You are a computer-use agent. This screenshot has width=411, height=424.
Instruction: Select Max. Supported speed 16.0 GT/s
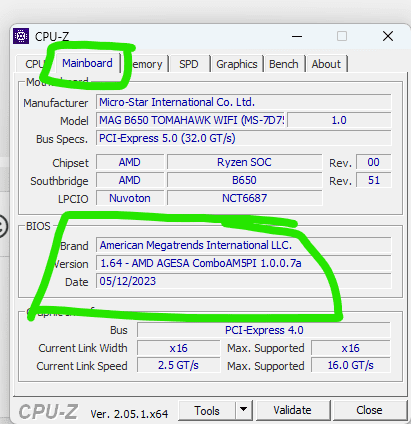point(350,365)
